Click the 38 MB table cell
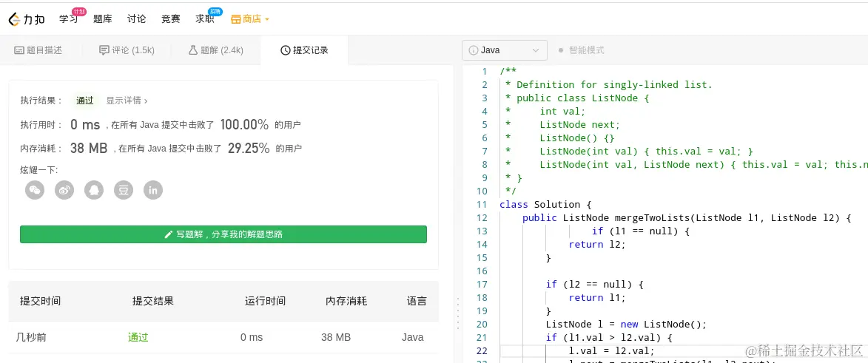Viewport: 868px width, 363px height. (335, 337)
